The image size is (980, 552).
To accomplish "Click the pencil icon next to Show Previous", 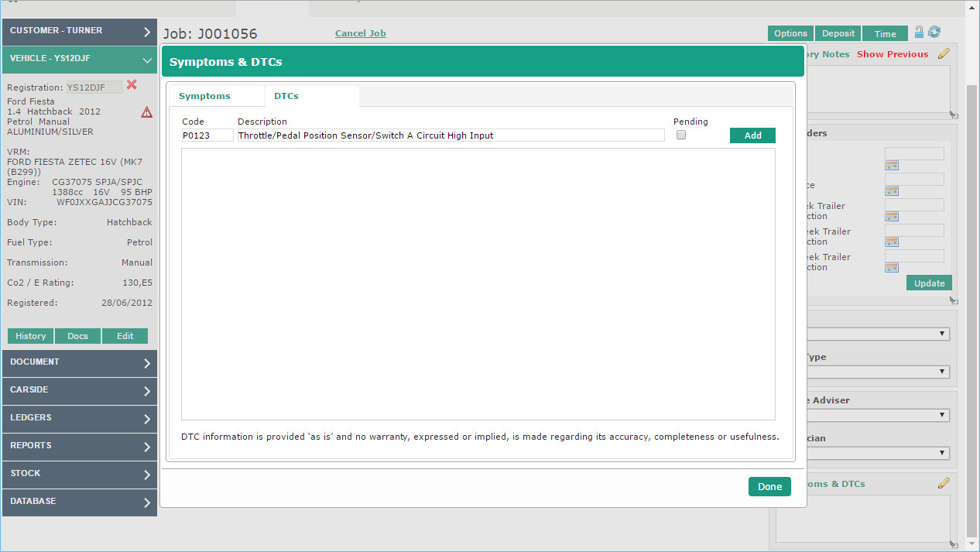I will click(x=944, y=54).
